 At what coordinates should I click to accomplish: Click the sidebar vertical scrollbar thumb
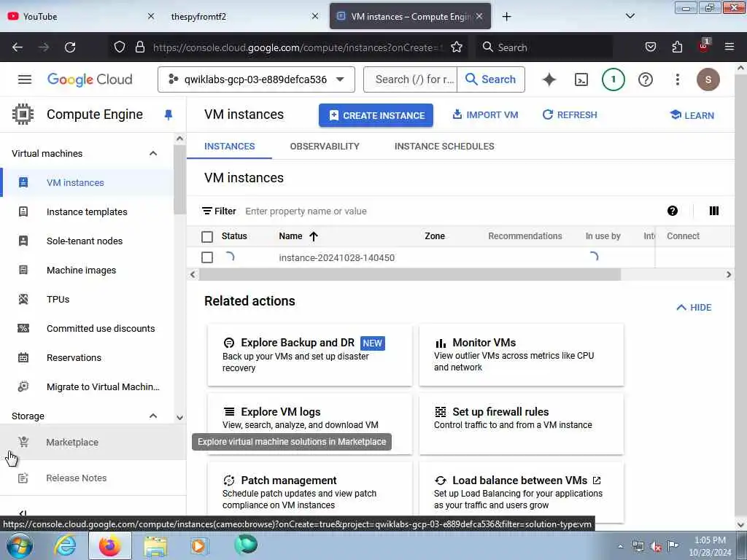coord(179,180)
